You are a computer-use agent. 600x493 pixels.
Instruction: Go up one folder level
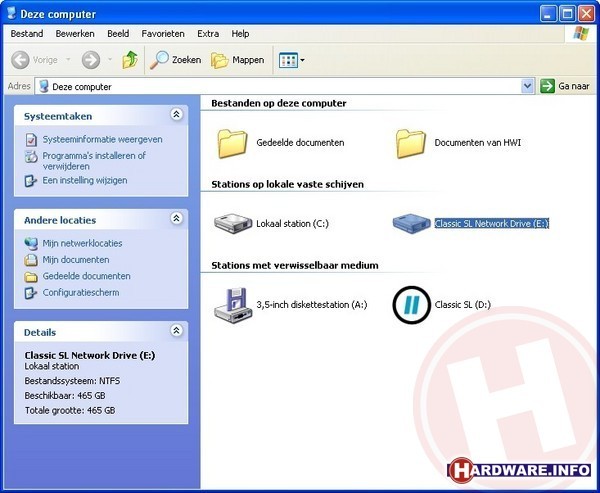130,60
